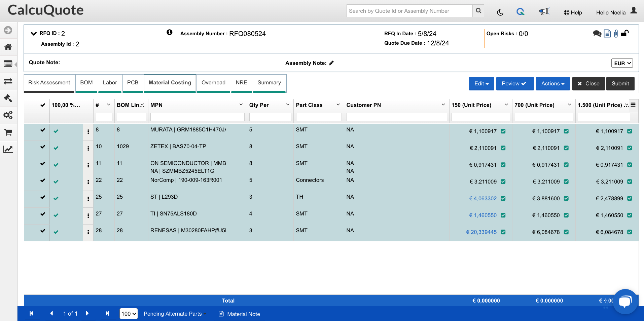The image size is (644, 321).
Task: Toggle 150 price checkbox for RENESAS
Action: pos(503,232)
